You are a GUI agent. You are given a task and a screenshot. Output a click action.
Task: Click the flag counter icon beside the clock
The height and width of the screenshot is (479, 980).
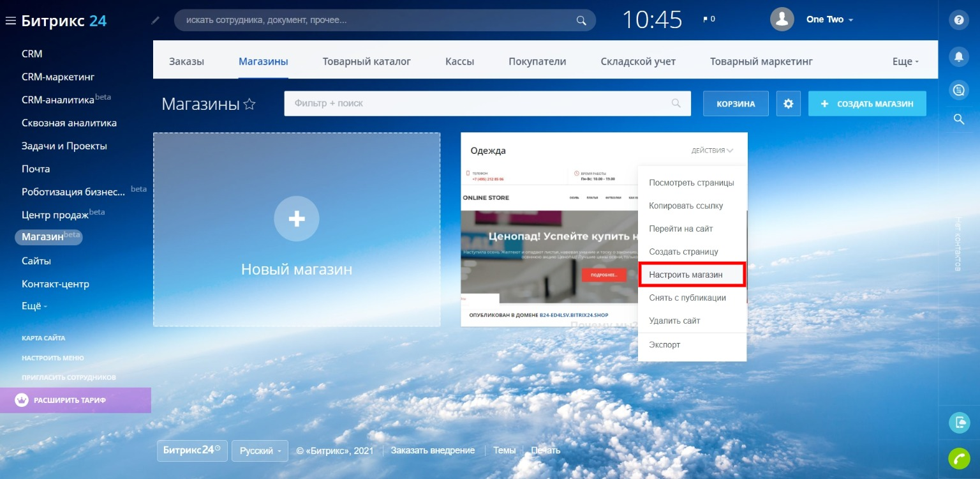click(709, 19)
